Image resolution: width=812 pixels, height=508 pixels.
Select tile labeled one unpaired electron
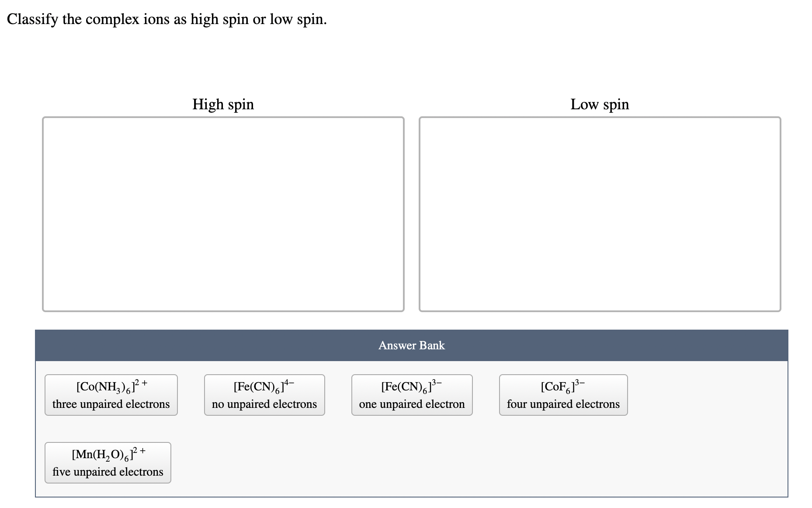[x=411, y=404]
